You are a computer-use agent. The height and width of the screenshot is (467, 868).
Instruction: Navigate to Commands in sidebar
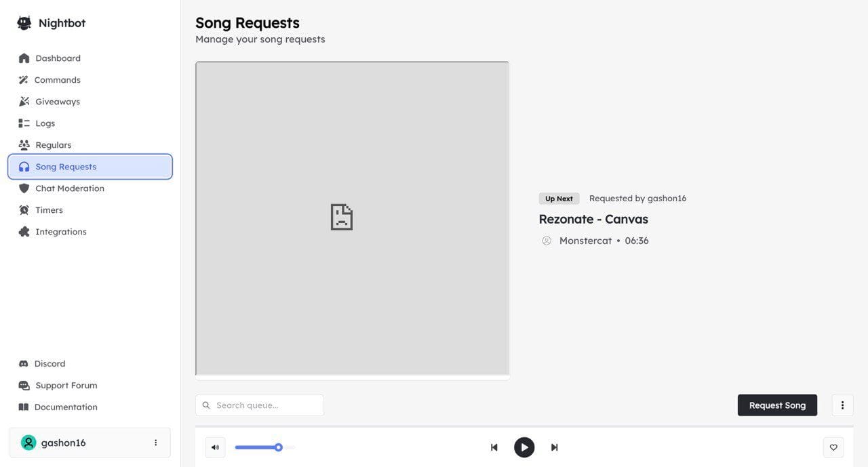pyautogui.click(x=57, y=80)
